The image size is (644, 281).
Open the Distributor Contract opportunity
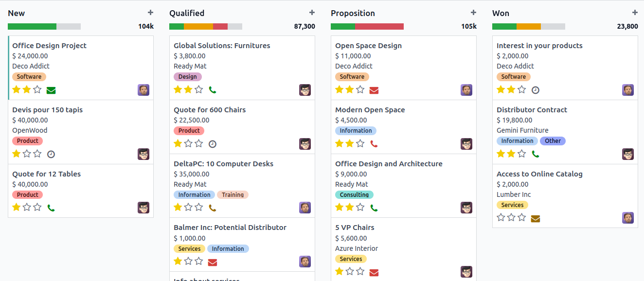(x=532, y=110)
